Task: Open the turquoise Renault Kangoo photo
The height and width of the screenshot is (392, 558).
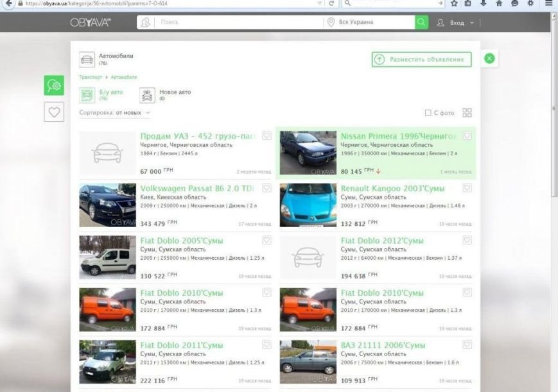Action: pyautogui.click(x=308, y=205)
